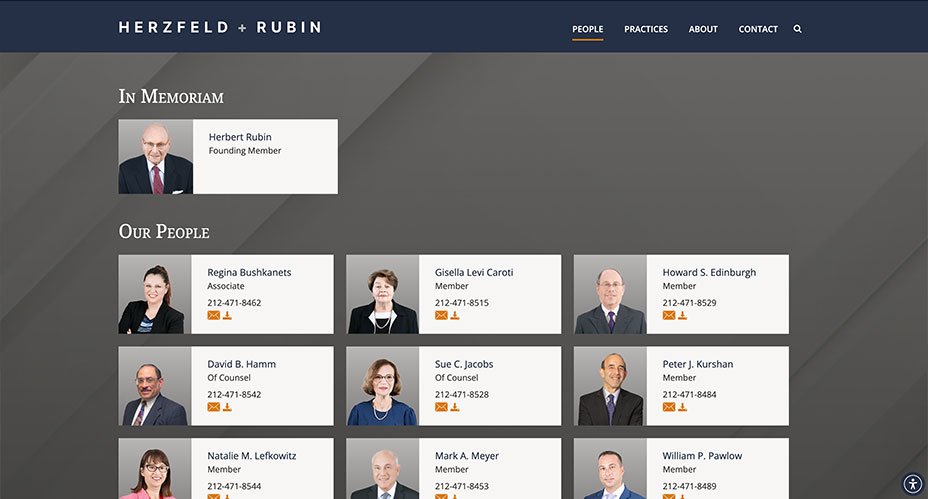Download Howard S. Edinburgh vCard icon
The width and height of the screenshot is (928, 499).
click(682, 316)
